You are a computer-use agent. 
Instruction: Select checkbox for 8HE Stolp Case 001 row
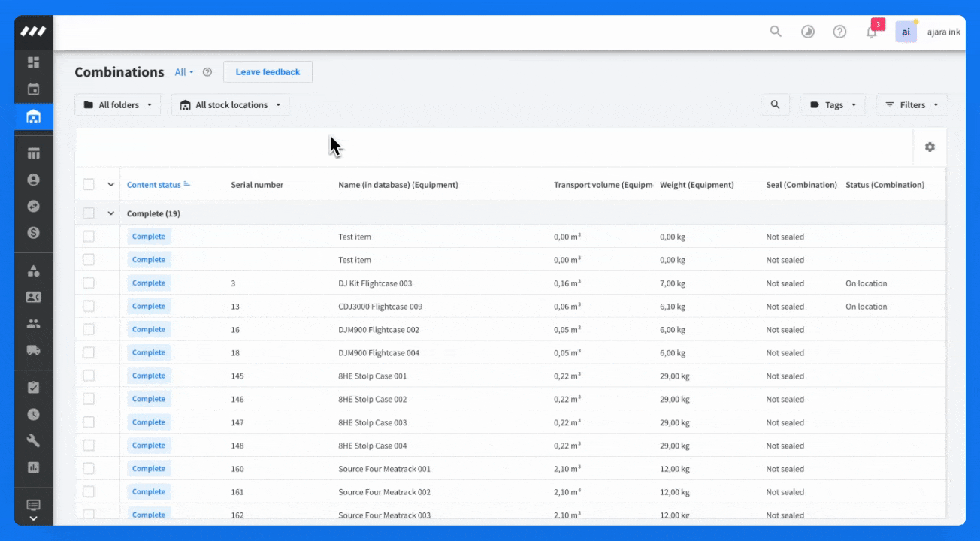[89, 376]
